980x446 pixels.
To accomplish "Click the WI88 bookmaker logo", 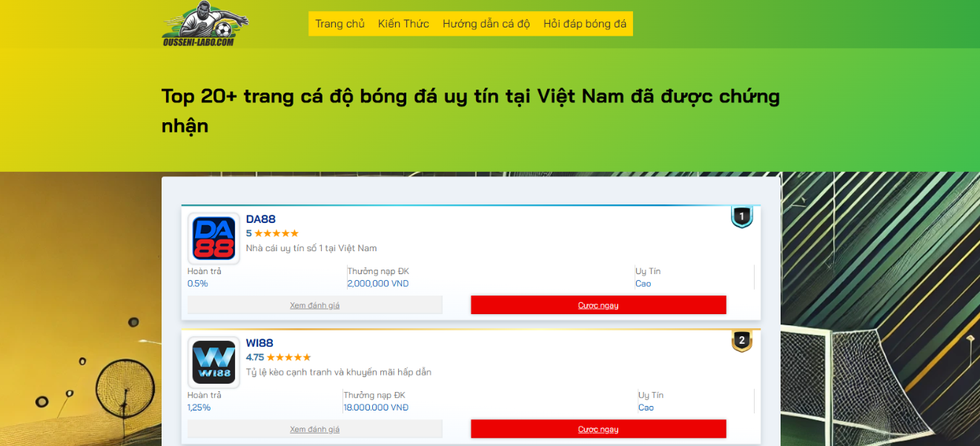I will [x=213, y=362].
